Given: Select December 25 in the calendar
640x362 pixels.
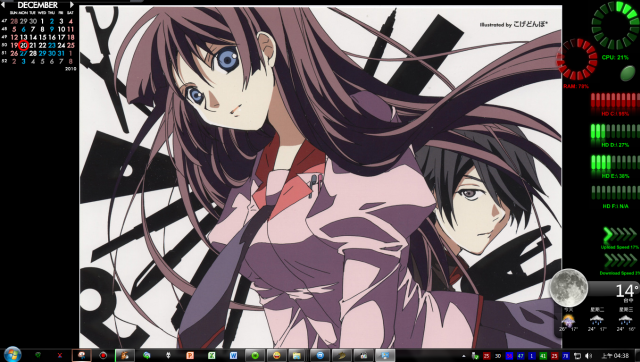Looking at the screenshot, I should 71,45.
